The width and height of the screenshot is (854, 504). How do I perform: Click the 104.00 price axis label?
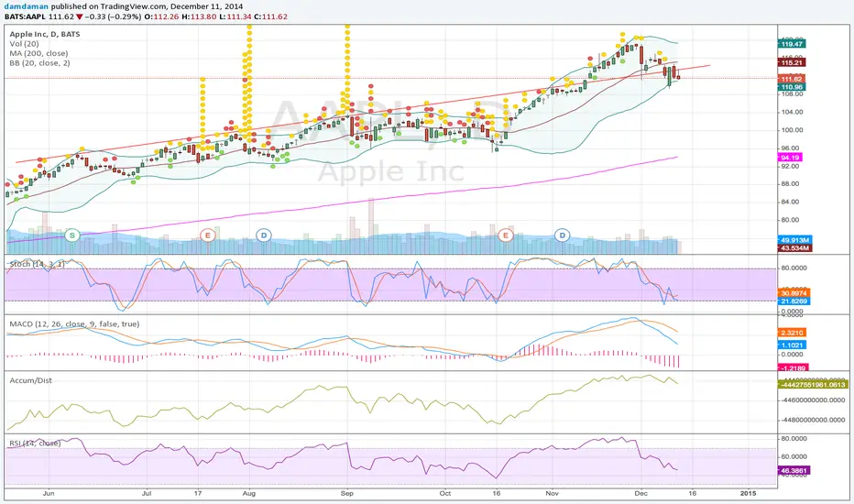point(792,112)
